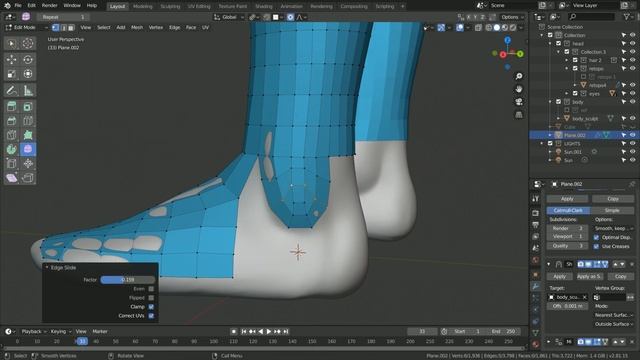This screenshot has height=360, width=640.
Task: Toggle the Flipped checkbox in Edge Slide
Action: tap(151, 298)
